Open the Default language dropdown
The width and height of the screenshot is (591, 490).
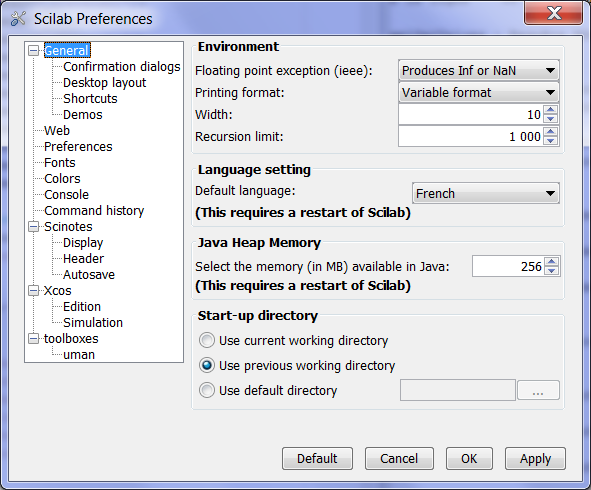(485, 193)
